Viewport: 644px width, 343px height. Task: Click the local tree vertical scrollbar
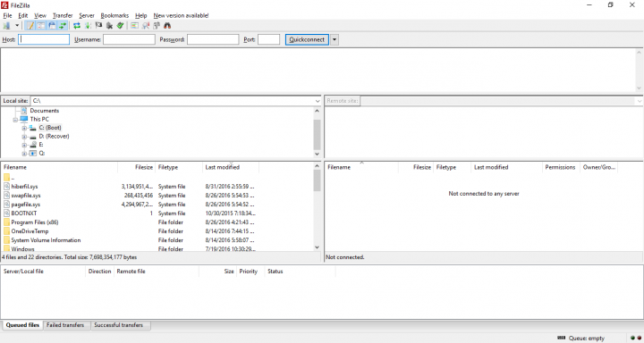pyautogui.click(x=317, y=132)
